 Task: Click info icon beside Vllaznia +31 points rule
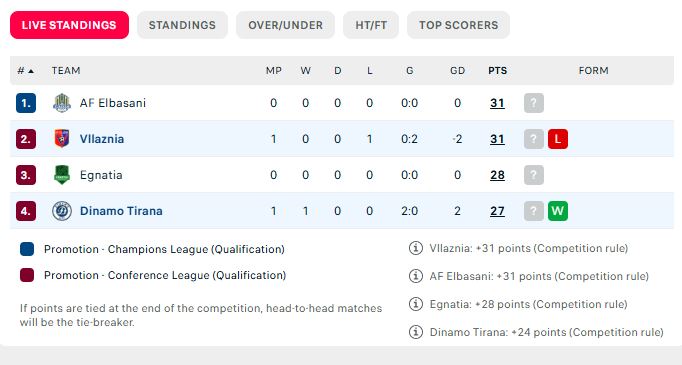pos(416,248)
